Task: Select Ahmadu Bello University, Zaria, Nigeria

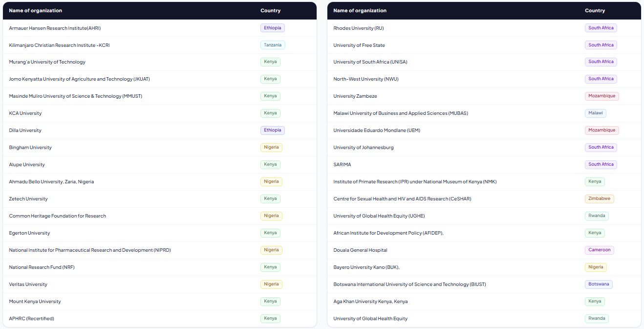Action: pyautogui.click(x=51, y=182)
